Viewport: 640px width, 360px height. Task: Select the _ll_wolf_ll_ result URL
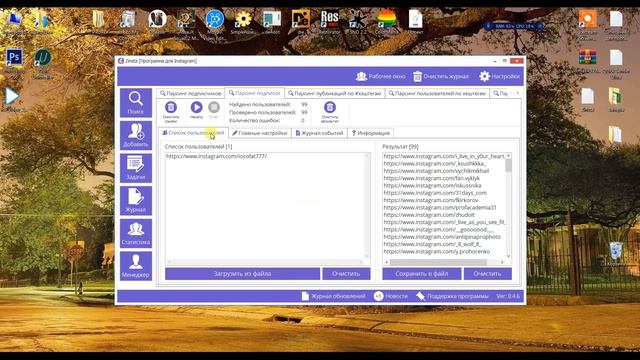432,244
